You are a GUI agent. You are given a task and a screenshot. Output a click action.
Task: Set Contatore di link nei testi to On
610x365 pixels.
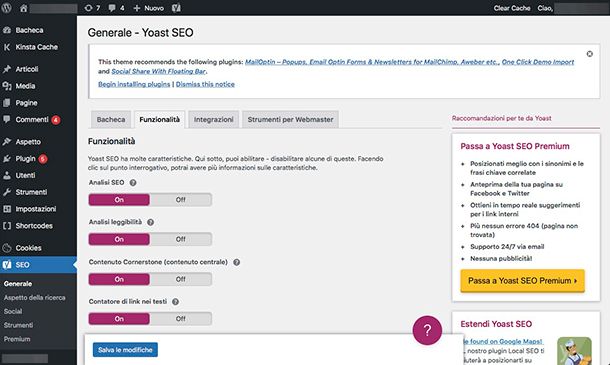pos(119,319)
